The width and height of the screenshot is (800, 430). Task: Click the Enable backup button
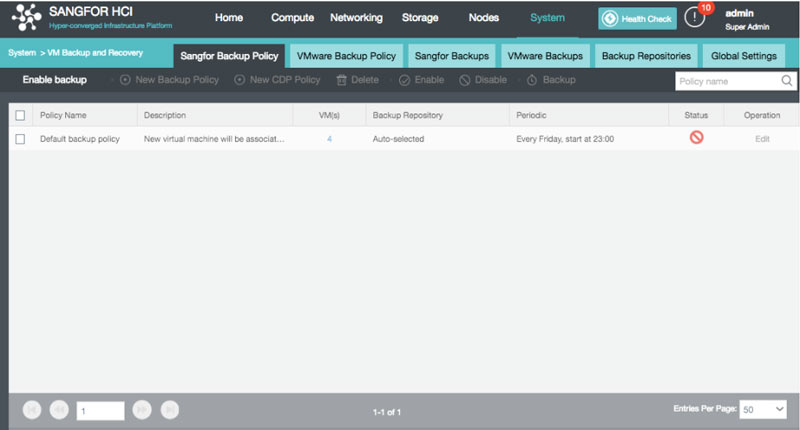55,80
